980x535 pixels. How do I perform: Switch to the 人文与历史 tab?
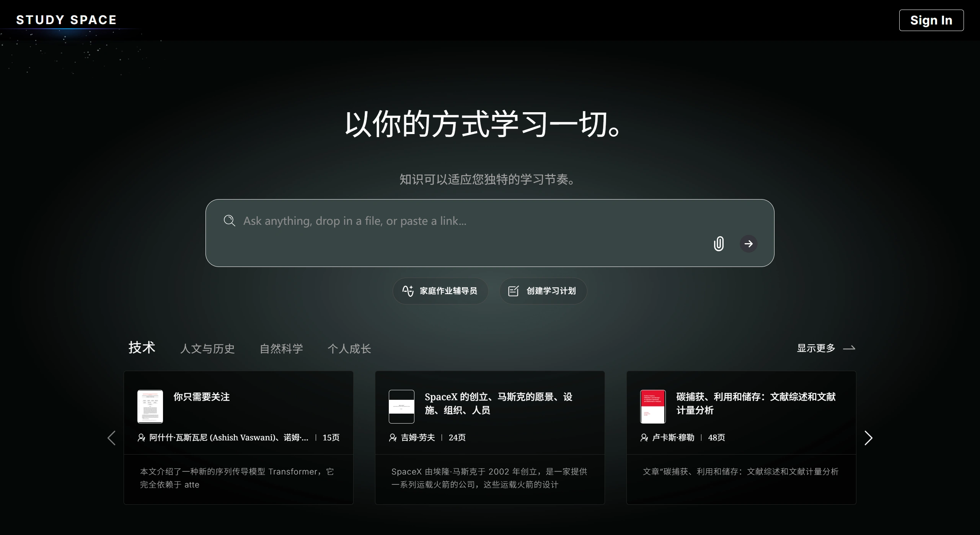pos(207,348)
